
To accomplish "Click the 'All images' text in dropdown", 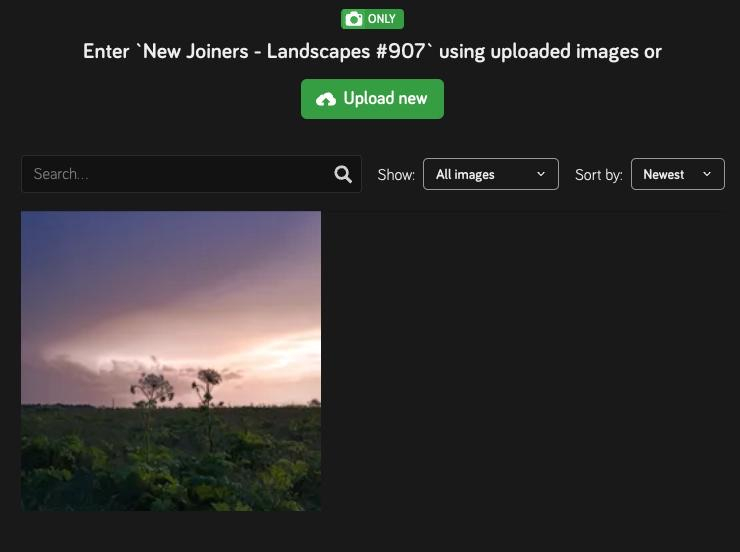I will tap(465, 174).
